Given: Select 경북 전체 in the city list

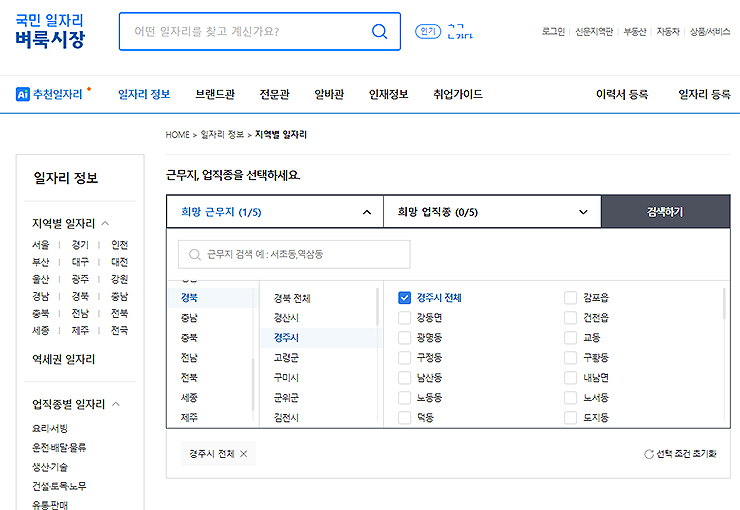Looking at the screenshot, I should tap(292, 298).
